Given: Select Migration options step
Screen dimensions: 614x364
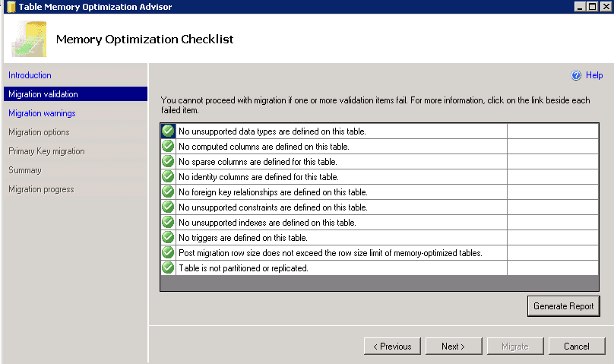Looking at the screenshot, I should [x=39, y=132].
